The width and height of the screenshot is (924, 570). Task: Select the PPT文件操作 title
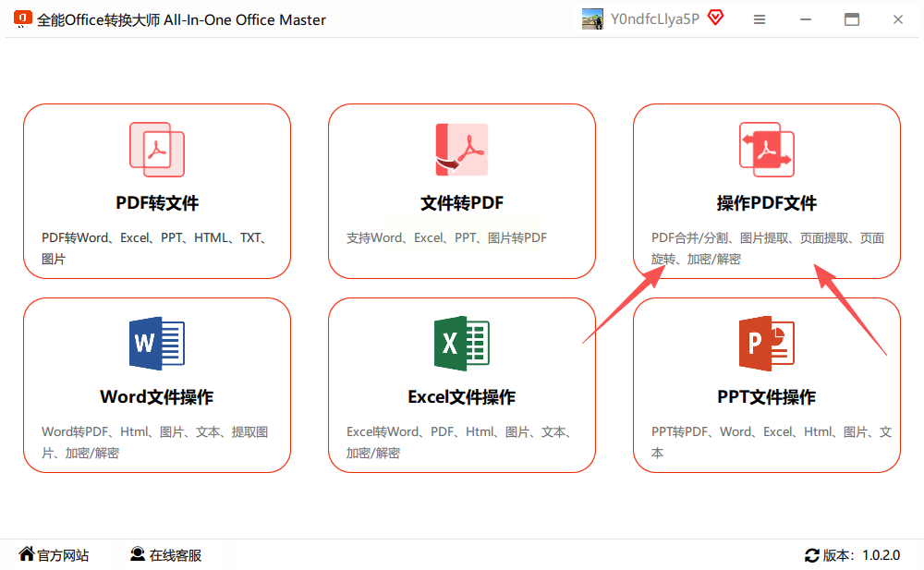[x=767, y=396]
